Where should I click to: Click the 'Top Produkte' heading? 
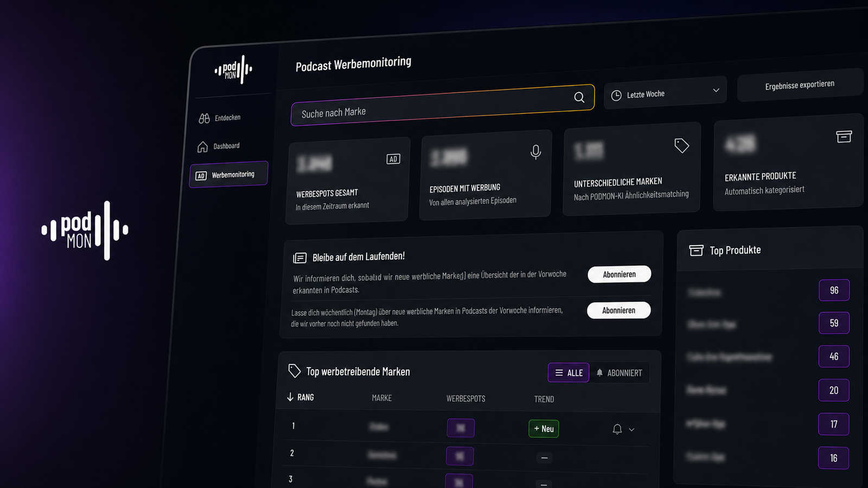tap(735, 250)
